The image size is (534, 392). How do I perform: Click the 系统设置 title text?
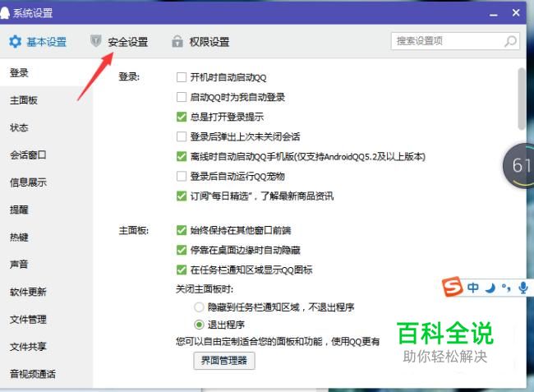click(33, 13)
